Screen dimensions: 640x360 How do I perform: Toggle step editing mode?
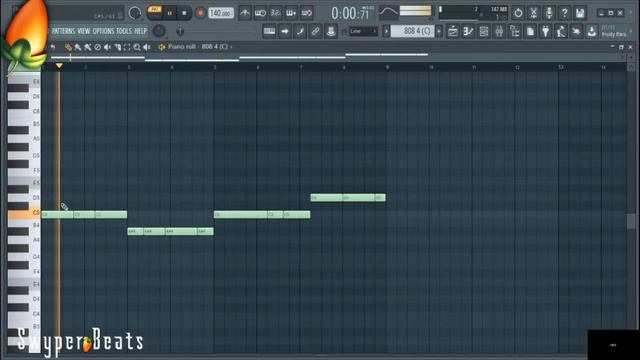pyautogui.click(x=291, y=13)
